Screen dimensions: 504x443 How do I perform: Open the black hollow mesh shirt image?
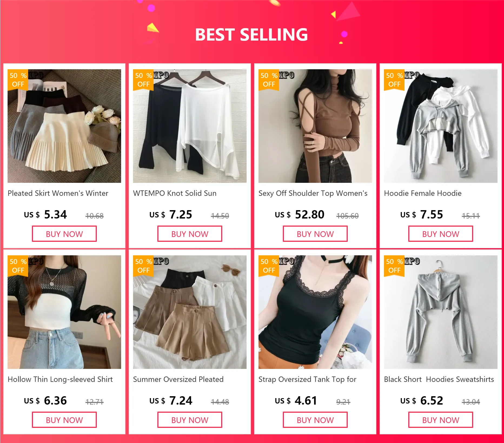64,312
